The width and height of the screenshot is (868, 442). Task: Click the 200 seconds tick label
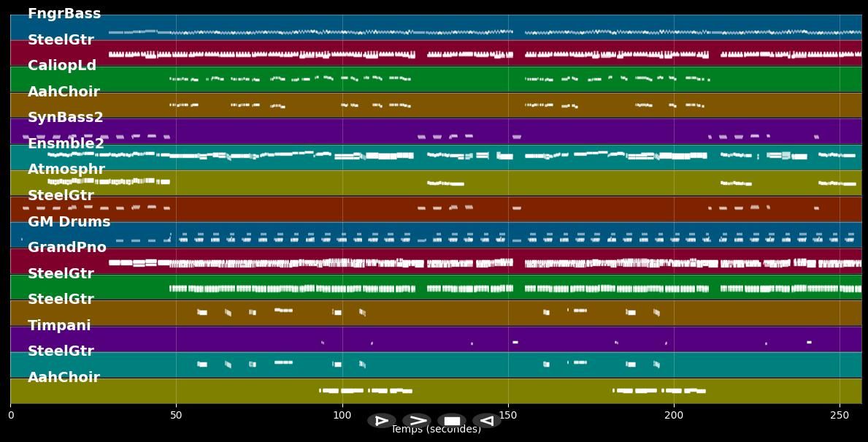click(674, 416)
